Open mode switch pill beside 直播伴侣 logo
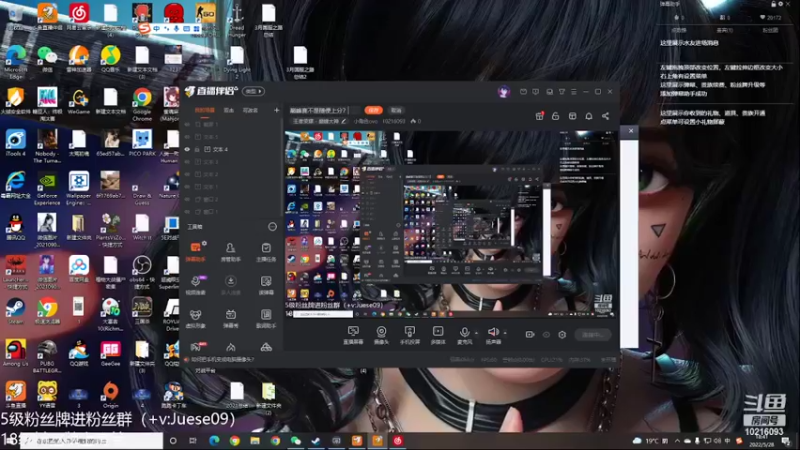800x450 pixels. [254, 91]
